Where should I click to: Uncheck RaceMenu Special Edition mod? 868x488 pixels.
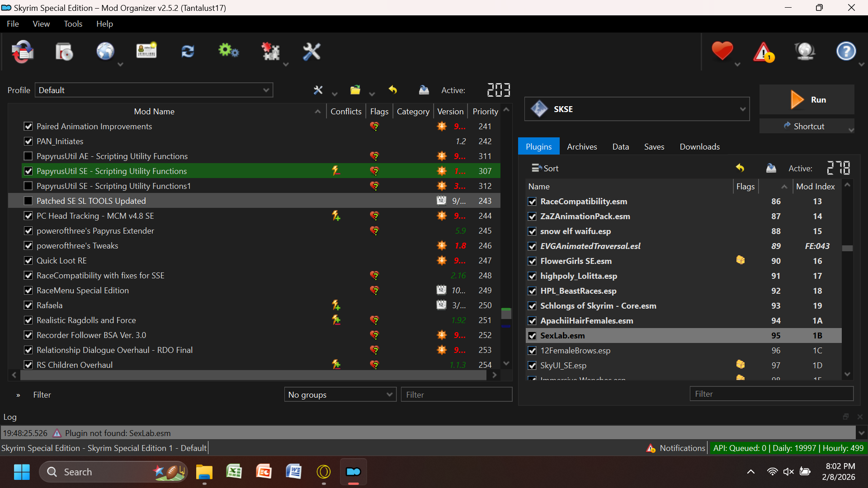click(28, 291)
